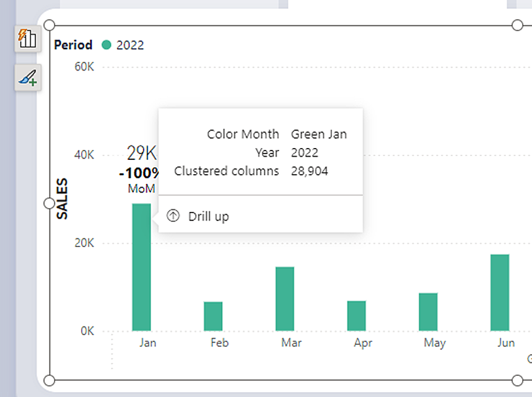Click the top-center resize handle
532x397 pixels.
coord(283,25)
